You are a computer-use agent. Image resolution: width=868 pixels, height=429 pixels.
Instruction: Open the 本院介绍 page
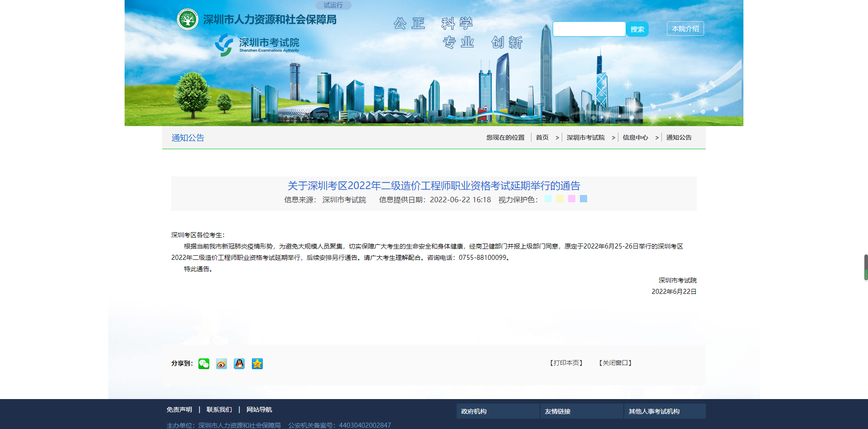(x=685, y=29)
